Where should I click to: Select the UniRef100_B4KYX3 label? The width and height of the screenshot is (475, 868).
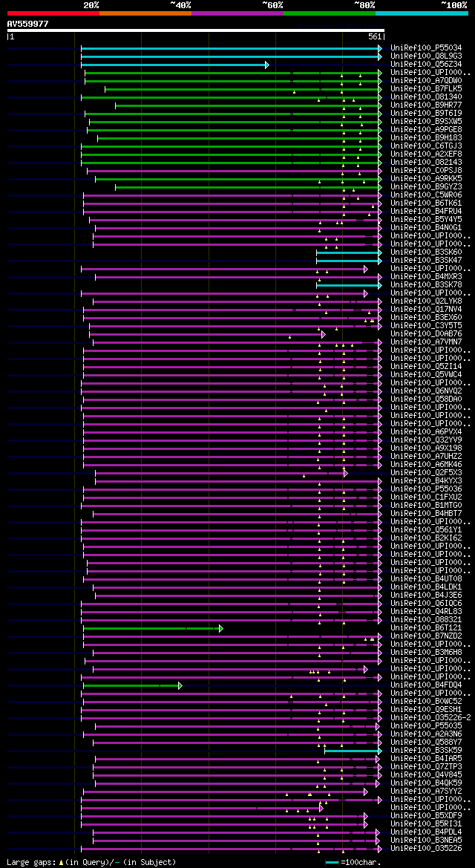tap(426, 480)
